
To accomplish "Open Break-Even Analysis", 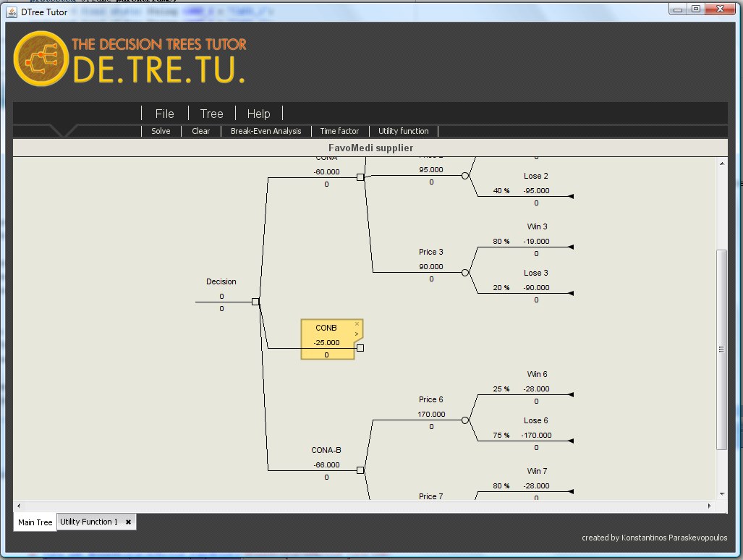I will (x=266, y=131).
